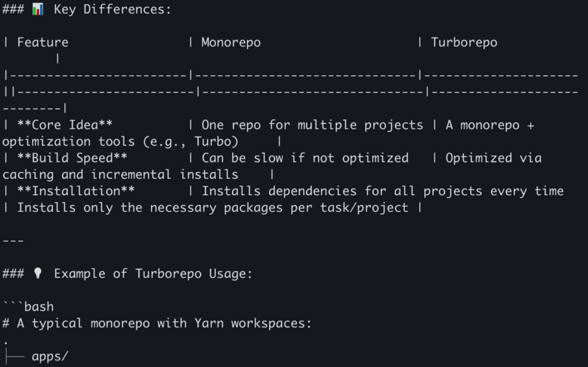
Task: Click 'One repo for multiple projects' cell
Action: click(312, 125)
